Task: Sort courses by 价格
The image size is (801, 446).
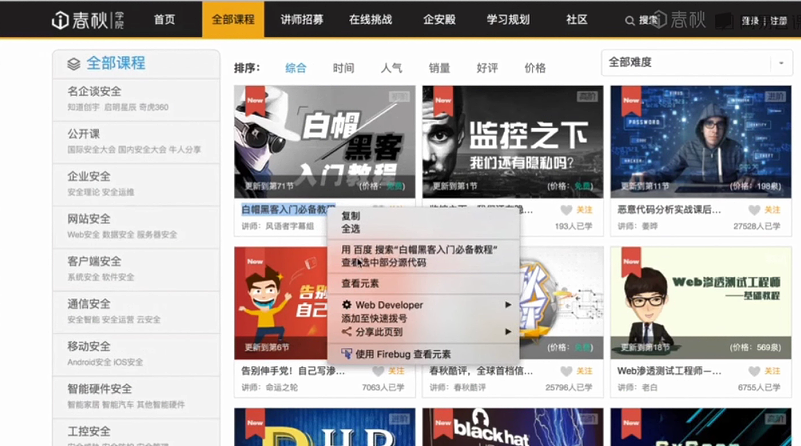Action: tap(535, 68)
